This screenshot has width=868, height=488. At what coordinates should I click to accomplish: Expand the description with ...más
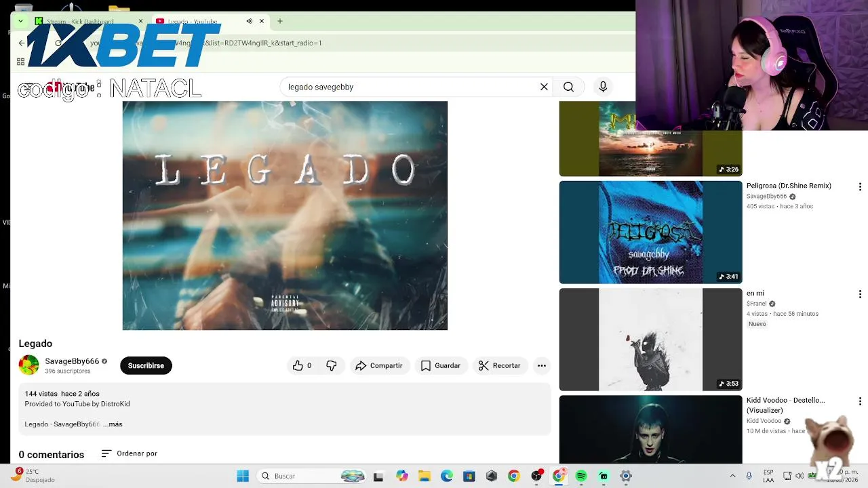[113, 424]
